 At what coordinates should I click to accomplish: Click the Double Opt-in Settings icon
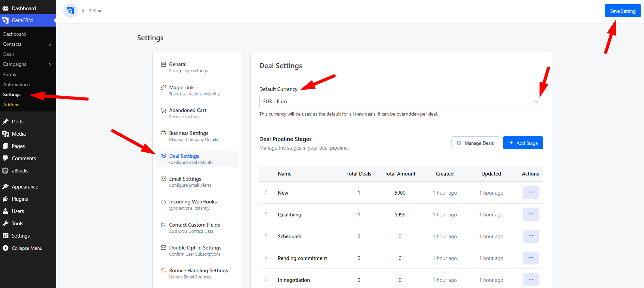point(163,247)
